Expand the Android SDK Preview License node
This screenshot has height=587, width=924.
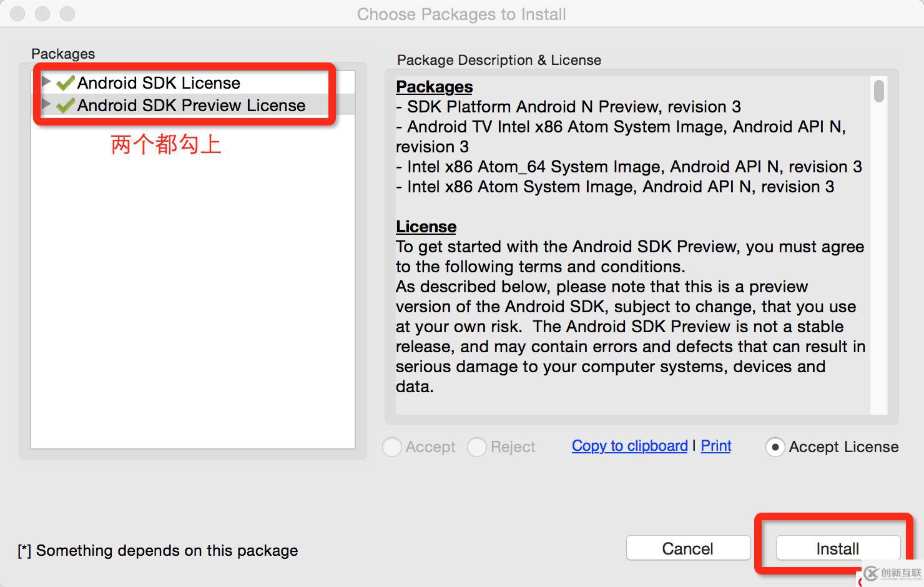(46, 104)
